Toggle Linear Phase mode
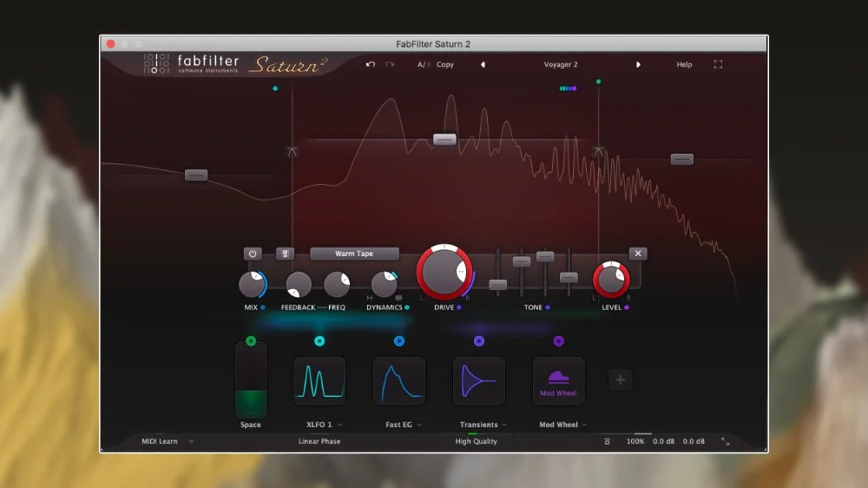Screen dimensions: 868x488 tap(319, 441)
